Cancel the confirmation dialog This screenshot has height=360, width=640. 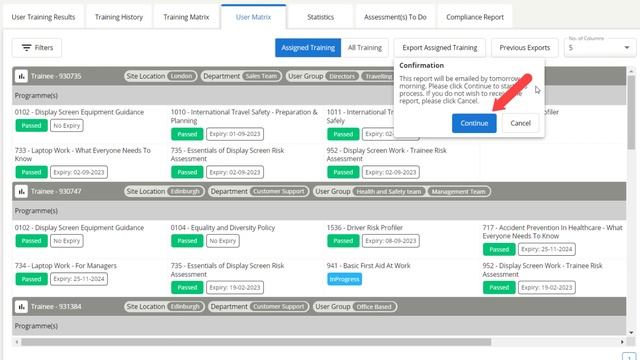520,123
